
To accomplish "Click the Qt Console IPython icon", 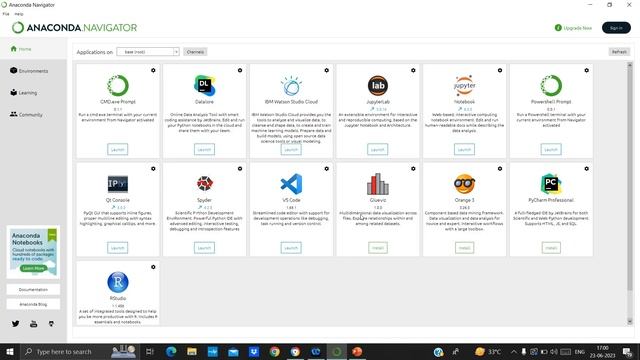I will pyautogui.click(x=118, y=184).
